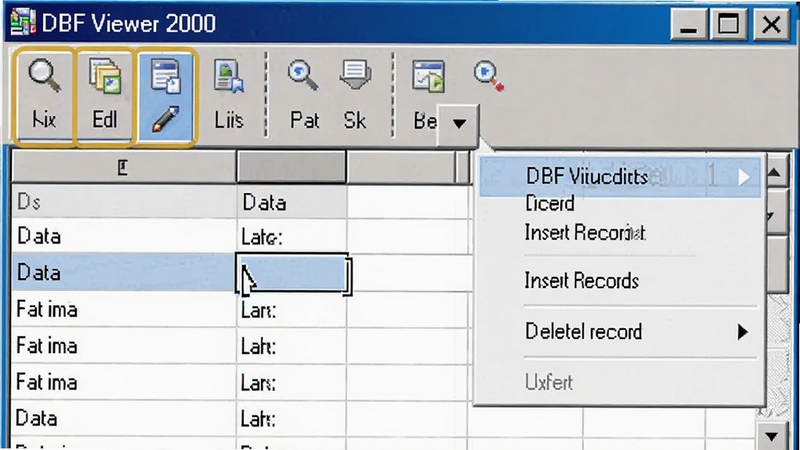The width and height of the screenshot is (800, 450).
Task: Close the DBF Viewer 2000 window
Action: coord(770,24)
